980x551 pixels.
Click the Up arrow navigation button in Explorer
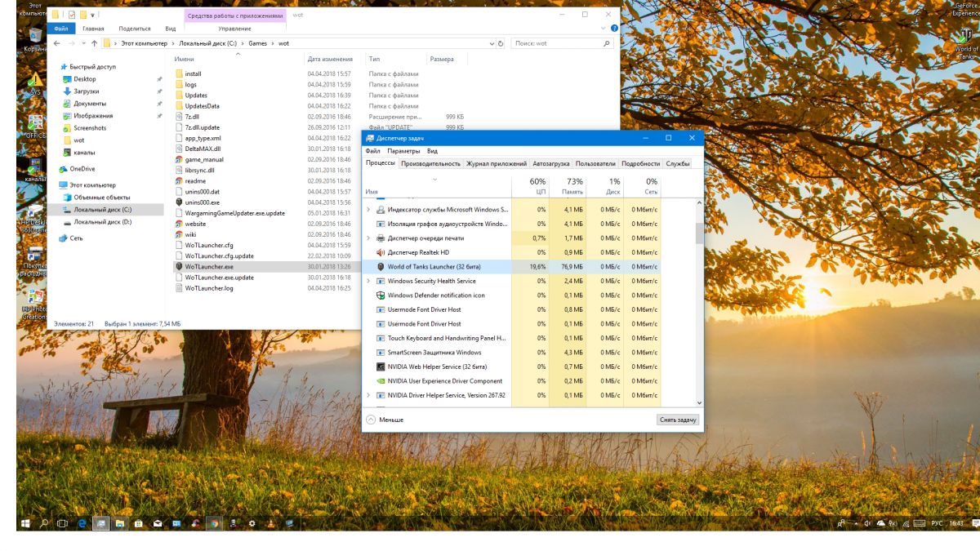tap(95, 43)
